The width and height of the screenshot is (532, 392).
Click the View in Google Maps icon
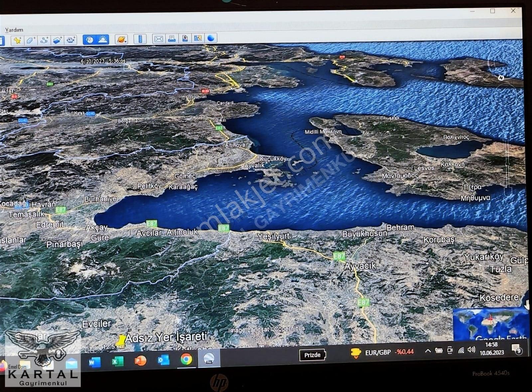pos(198,38)
